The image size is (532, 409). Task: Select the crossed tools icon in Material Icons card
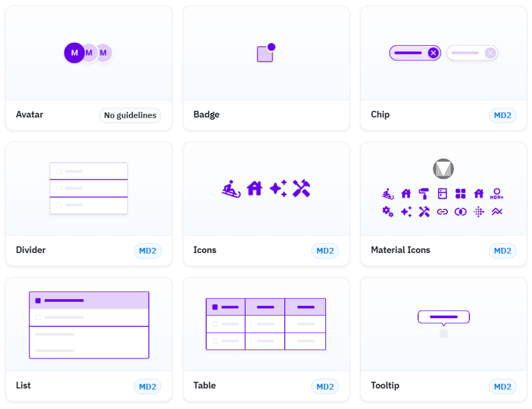(424, 212)
